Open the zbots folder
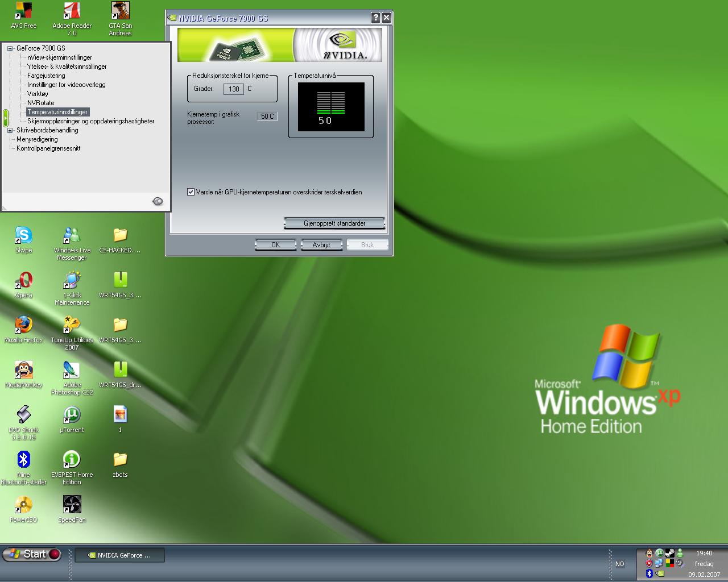This screenshot has height=582, width=728. [120, 459]
